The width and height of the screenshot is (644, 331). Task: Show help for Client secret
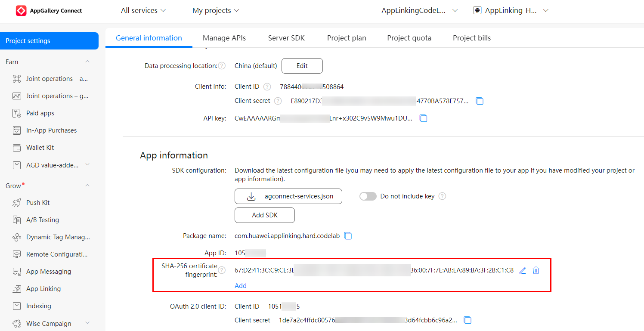click(x=278, y=101)
